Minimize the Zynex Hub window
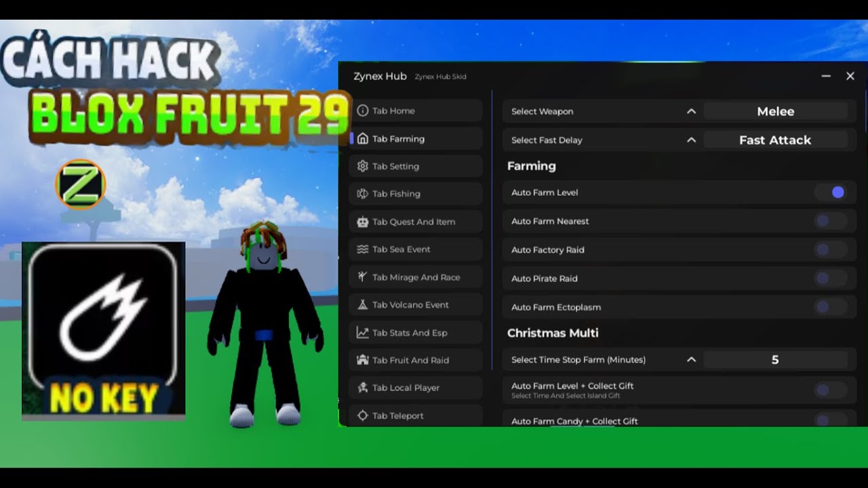868x488 pixels. pyautogui.click(x=826, y=77)
